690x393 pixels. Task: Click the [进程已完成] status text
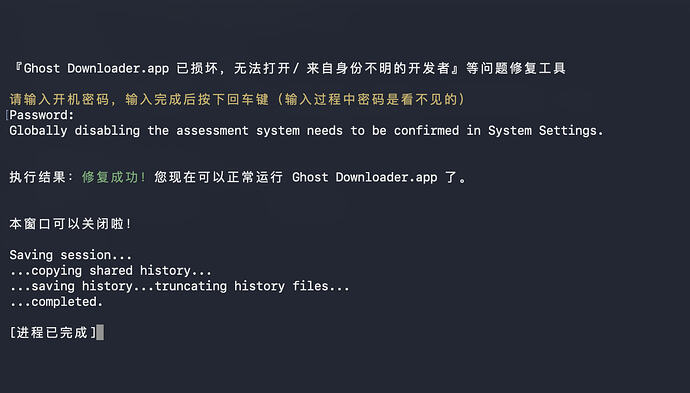pyautogui.click(x=53, y=332)
